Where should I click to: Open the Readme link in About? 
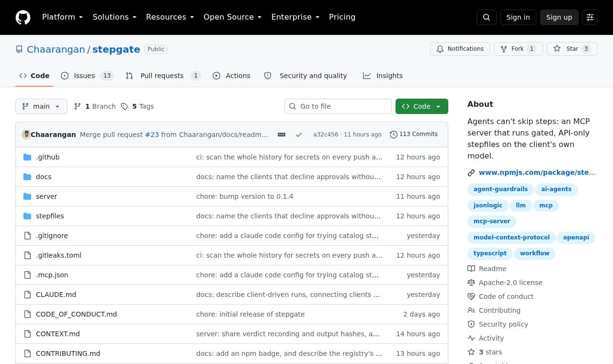click(x=487, y=269)
